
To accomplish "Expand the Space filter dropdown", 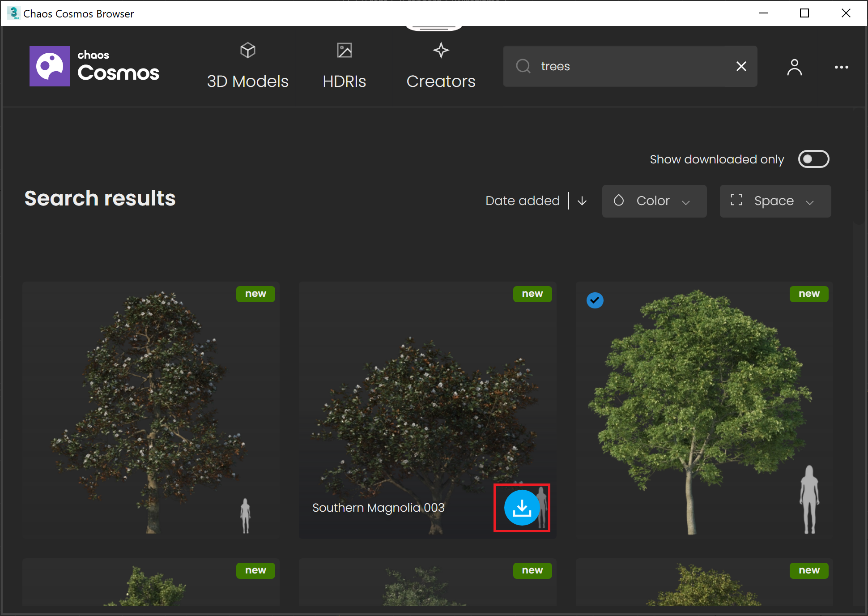I will coord(775,201).
